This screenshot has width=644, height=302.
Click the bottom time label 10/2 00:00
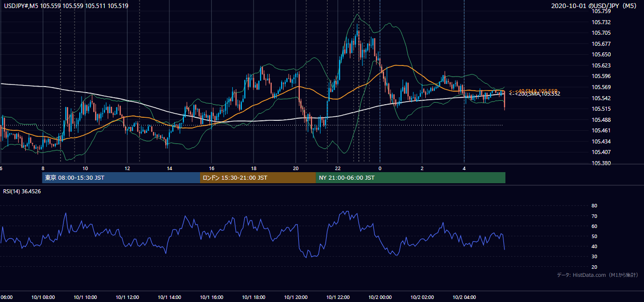[x=380, y=297]
